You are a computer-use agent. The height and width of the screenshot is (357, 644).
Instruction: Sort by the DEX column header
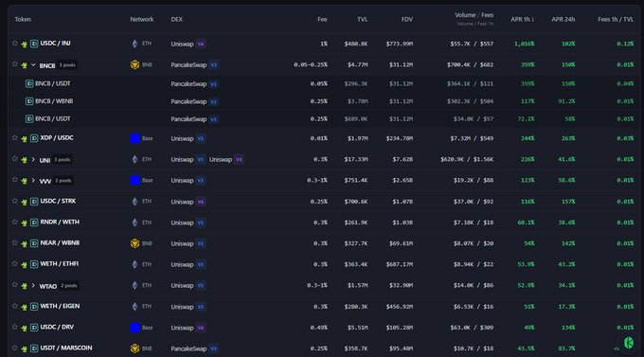176,19
